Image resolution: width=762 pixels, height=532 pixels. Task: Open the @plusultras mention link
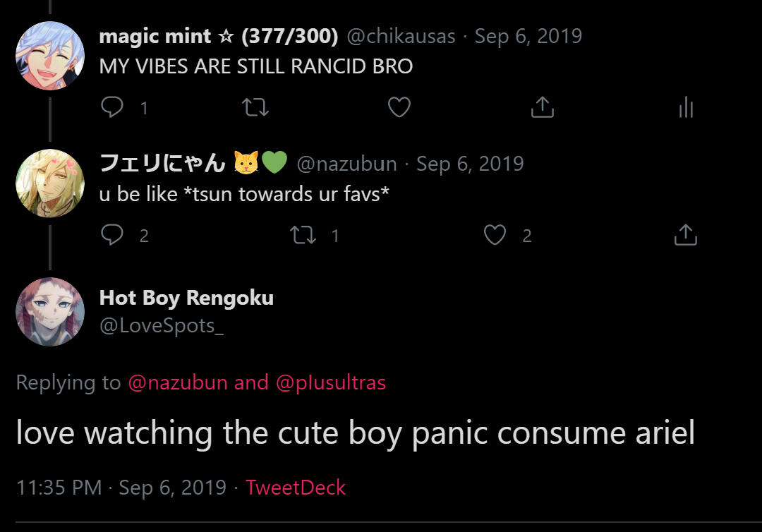331,382
